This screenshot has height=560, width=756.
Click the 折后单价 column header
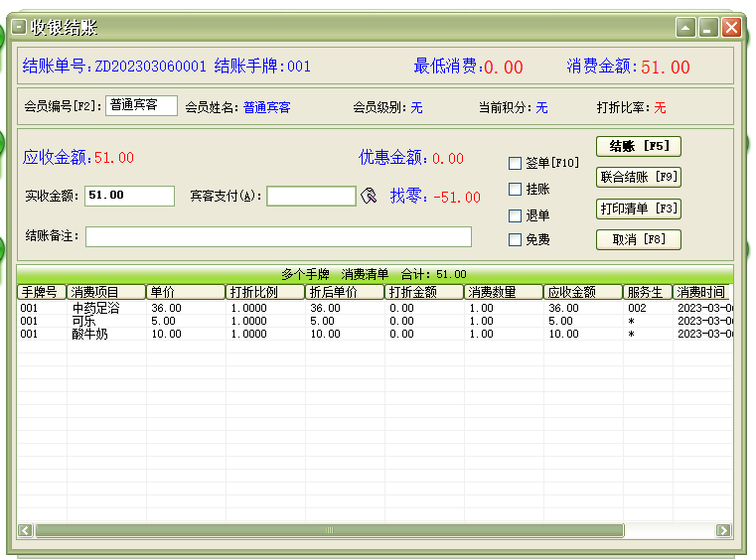(x=345, y=292)
